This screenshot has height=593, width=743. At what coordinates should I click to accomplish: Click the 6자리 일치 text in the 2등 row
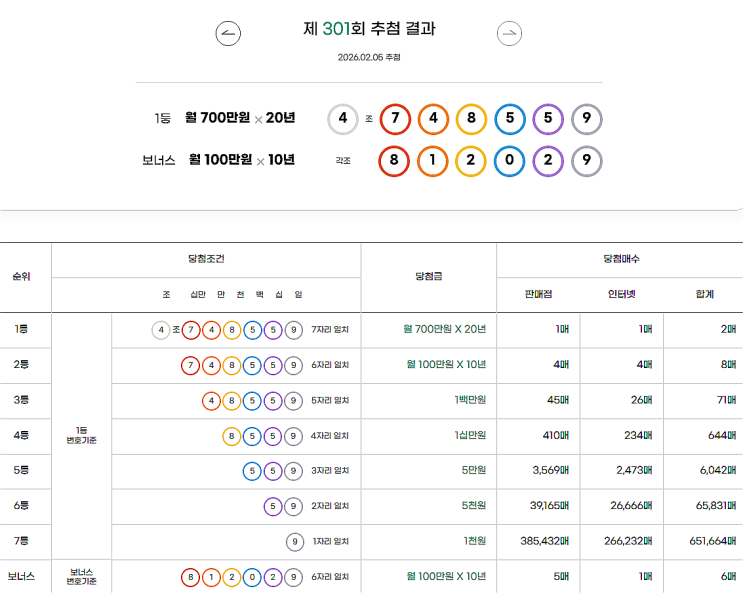pos(330,365)
